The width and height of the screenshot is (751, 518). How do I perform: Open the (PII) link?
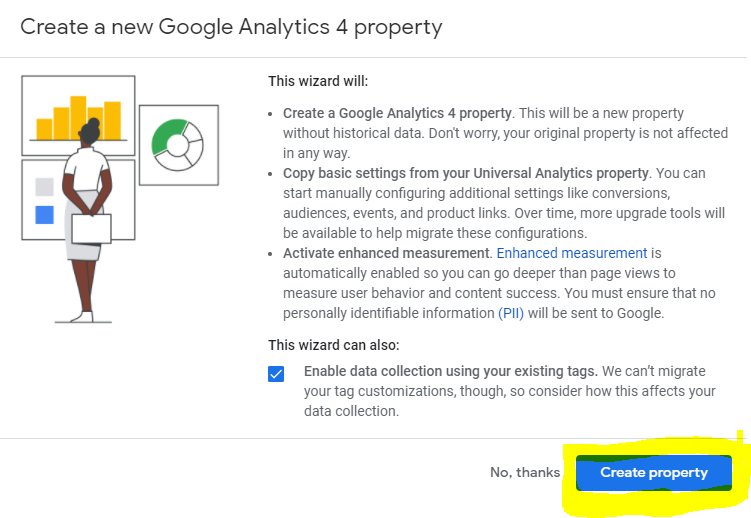point(510,313)
